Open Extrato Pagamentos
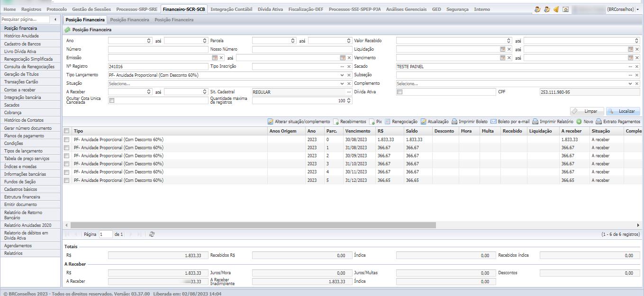The width and height of the screenshot is (644, 296). [x=618, y=122]
